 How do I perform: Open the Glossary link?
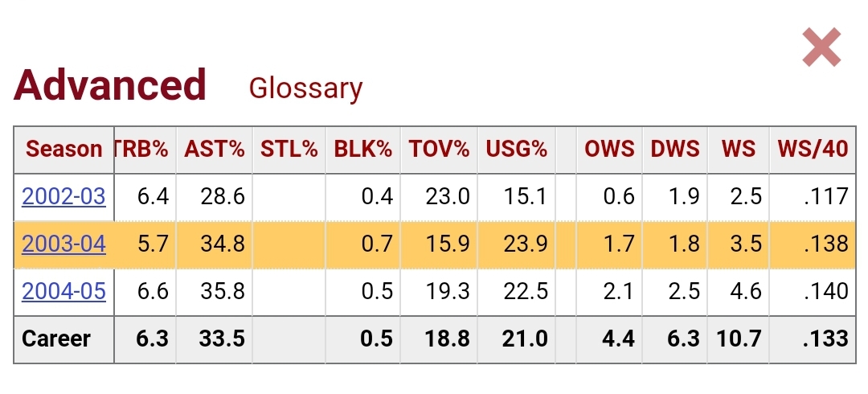tap(305, 88)
